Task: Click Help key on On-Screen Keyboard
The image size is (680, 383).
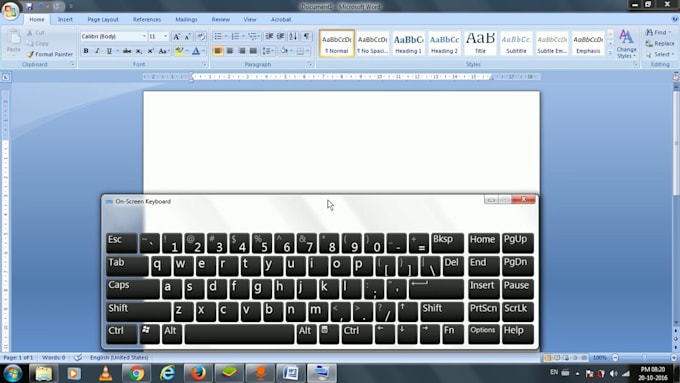Action: (x=518, y=334)
